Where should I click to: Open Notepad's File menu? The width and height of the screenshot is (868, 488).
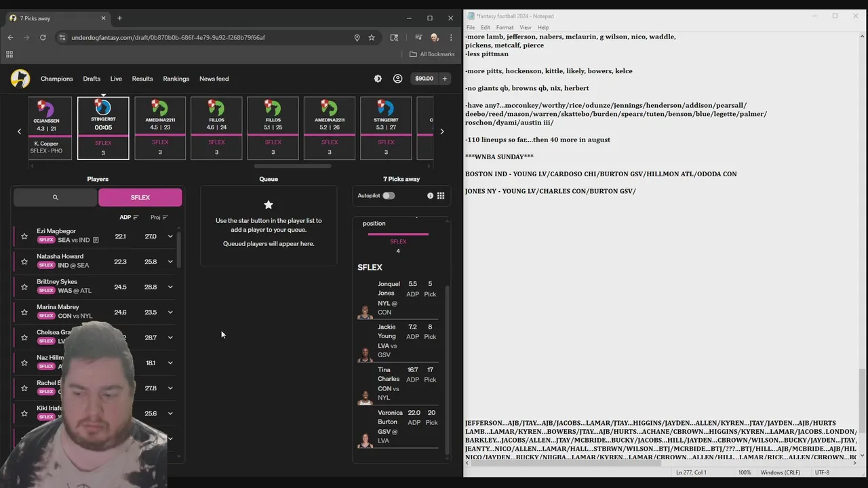(471, 28)
